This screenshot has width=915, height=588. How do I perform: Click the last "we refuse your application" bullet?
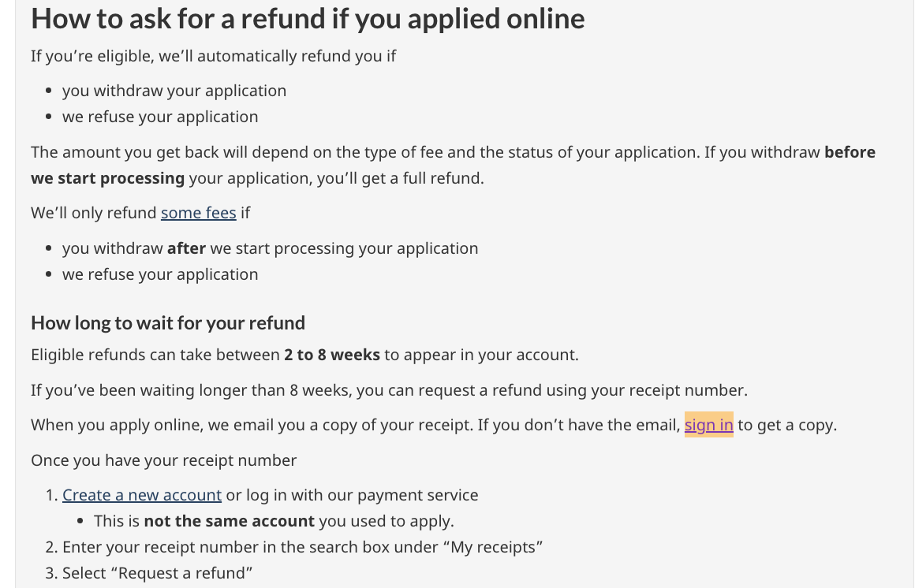pos(160,274)
